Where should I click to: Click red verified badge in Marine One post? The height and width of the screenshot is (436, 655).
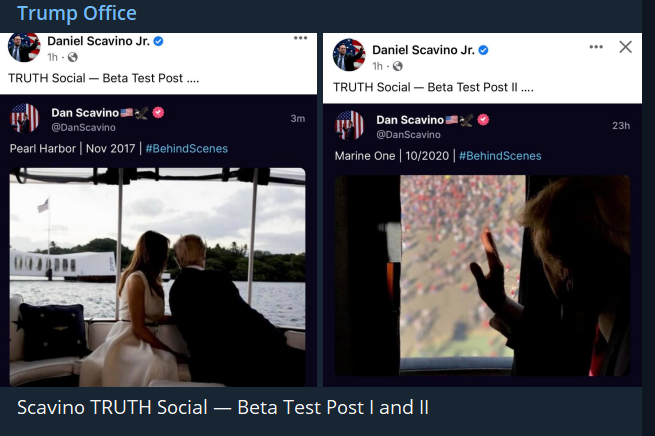coord(483,120)
